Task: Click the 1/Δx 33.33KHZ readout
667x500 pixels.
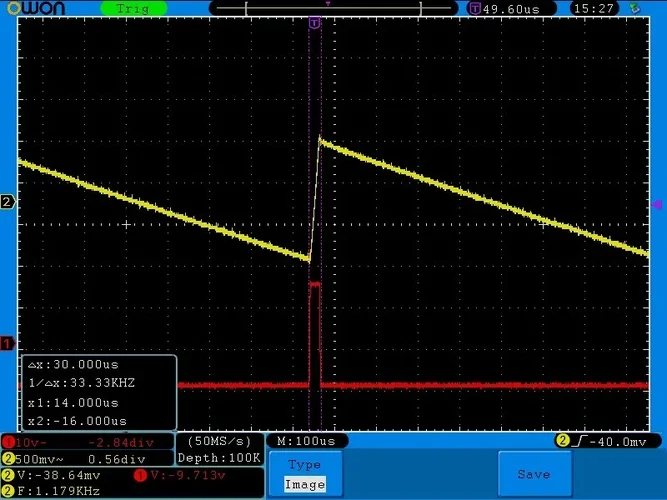Action: click(82, 383)
